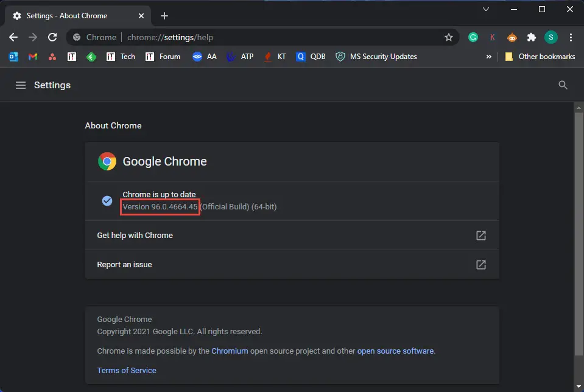Open the Settings hamburger menu
Screen dimensions: 584x392
[21, 85]
